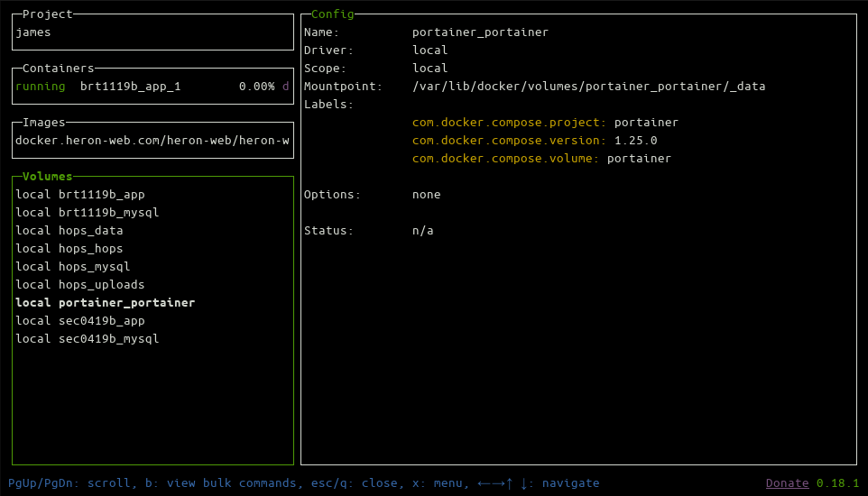Screen dimensions: 868x496
Task: Select the heron-web docker image row
Action: pyautogui.click(x=152, y=141)
